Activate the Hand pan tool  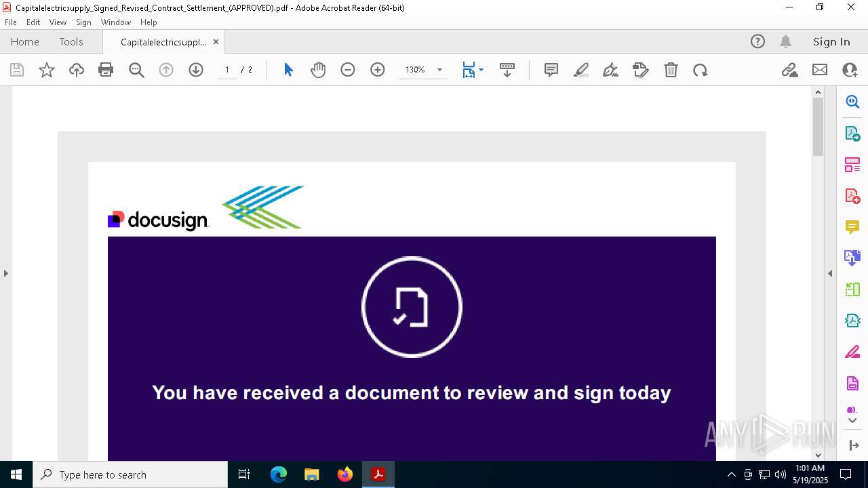318,70
